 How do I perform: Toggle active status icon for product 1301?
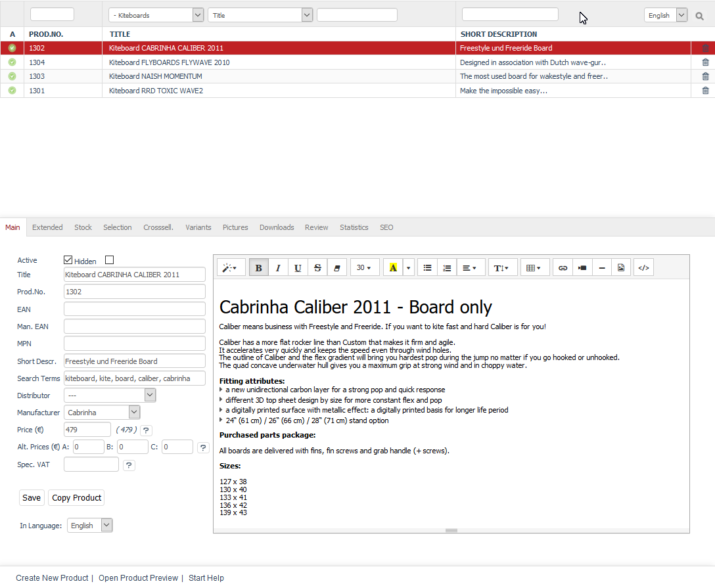pos(12,90)
